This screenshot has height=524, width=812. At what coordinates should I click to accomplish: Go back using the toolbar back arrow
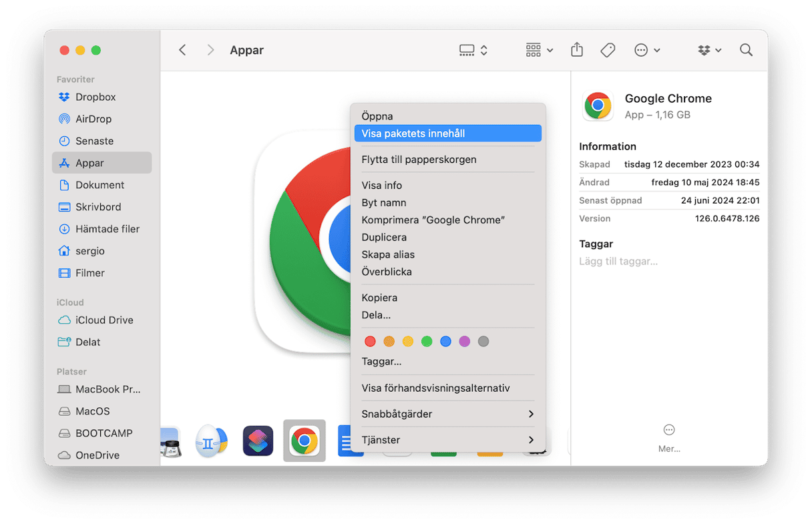click(x=182, y=50)
